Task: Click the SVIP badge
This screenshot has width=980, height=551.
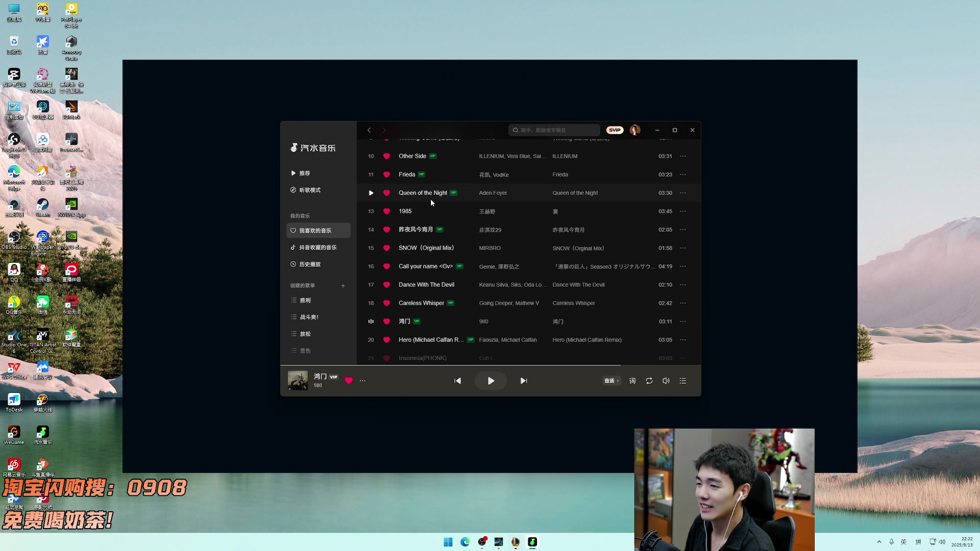Action: (x=615, y=130)
